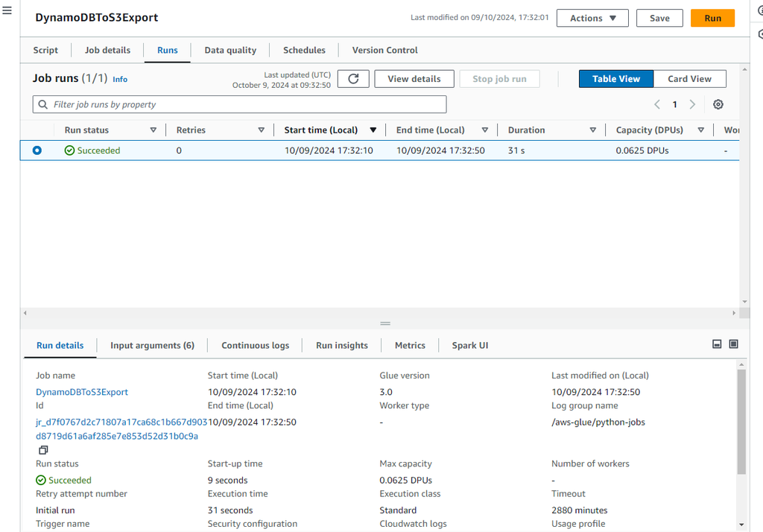Go to next page of job runs
Viewport: 763px width, 532px height.
[692, 104]
